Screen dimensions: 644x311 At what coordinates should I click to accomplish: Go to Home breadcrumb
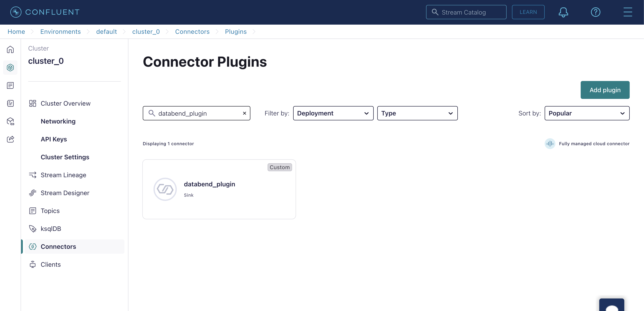point(16,32)
